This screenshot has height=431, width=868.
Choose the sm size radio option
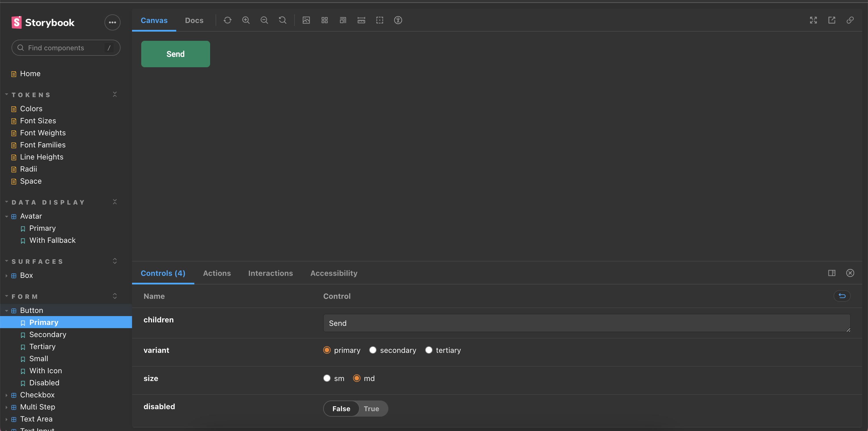[x=327, y=378]
